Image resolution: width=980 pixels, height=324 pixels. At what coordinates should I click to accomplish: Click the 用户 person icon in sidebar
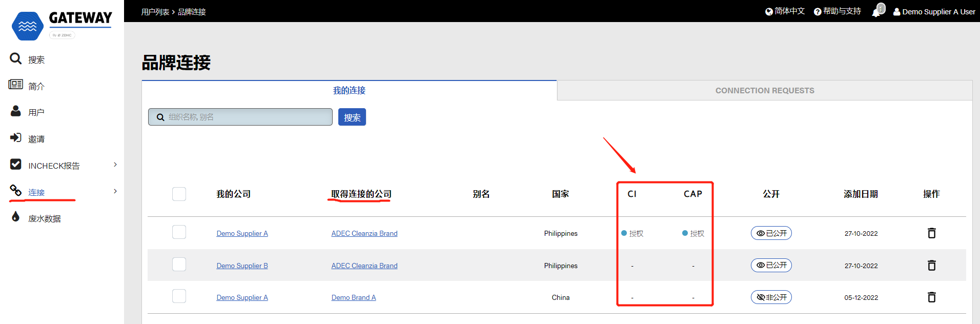16,111
